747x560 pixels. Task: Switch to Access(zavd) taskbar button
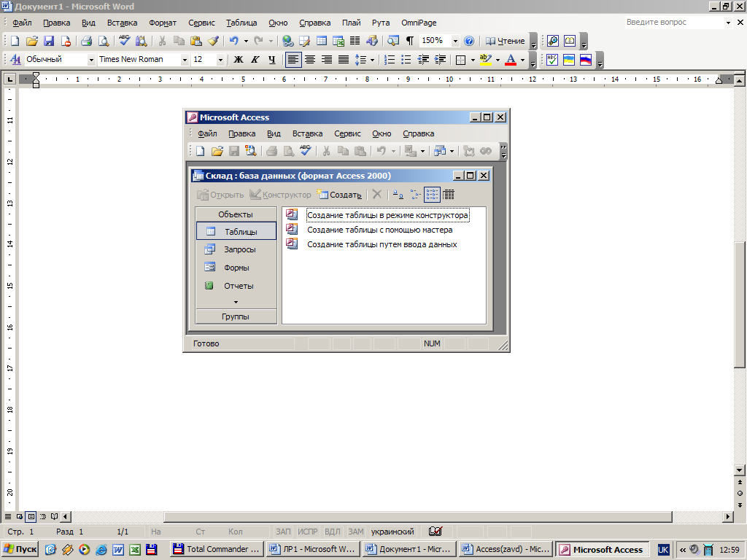(506, 549)
